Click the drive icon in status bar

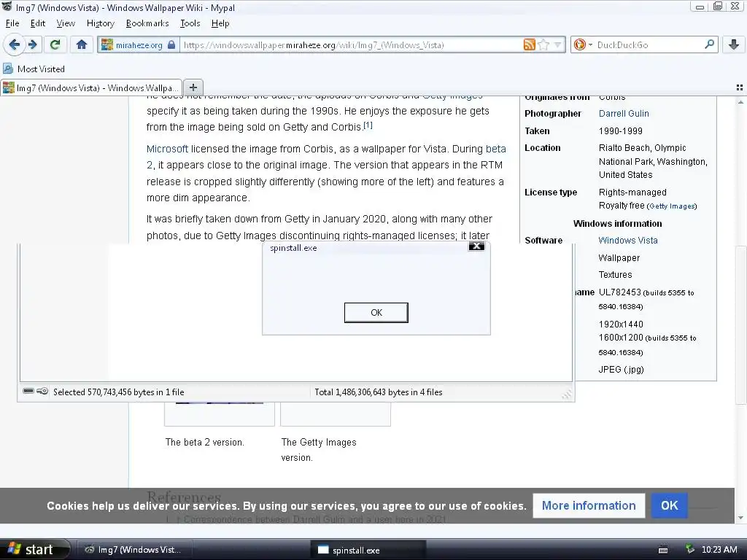coord(28,391)
